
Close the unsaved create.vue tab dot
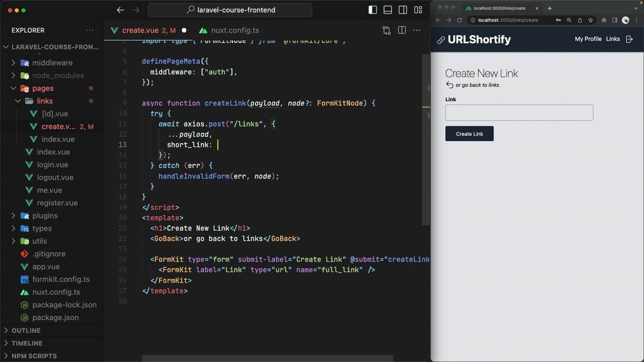coord(184,31)
